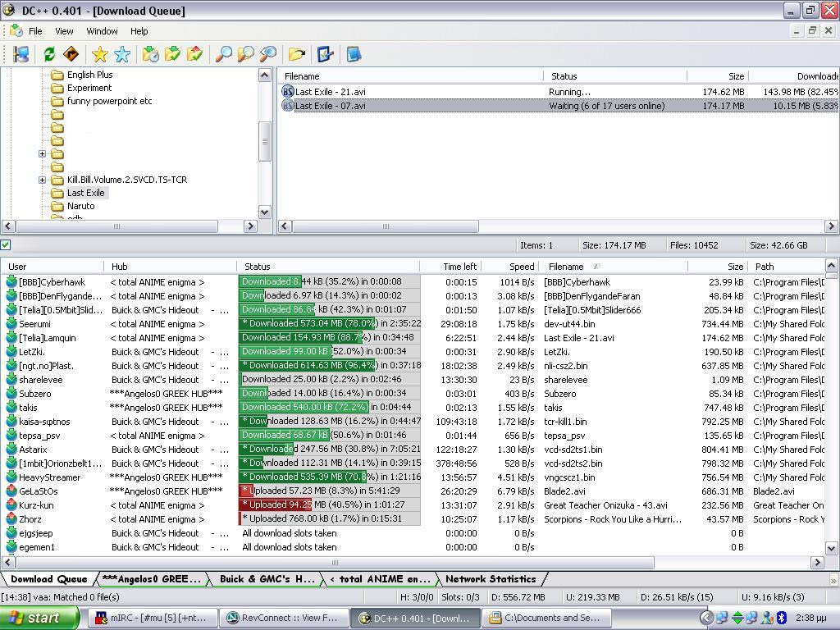The image size is (840, 630).
Task: Click the Download Queue toolbar icon
Action: [151, 54]
